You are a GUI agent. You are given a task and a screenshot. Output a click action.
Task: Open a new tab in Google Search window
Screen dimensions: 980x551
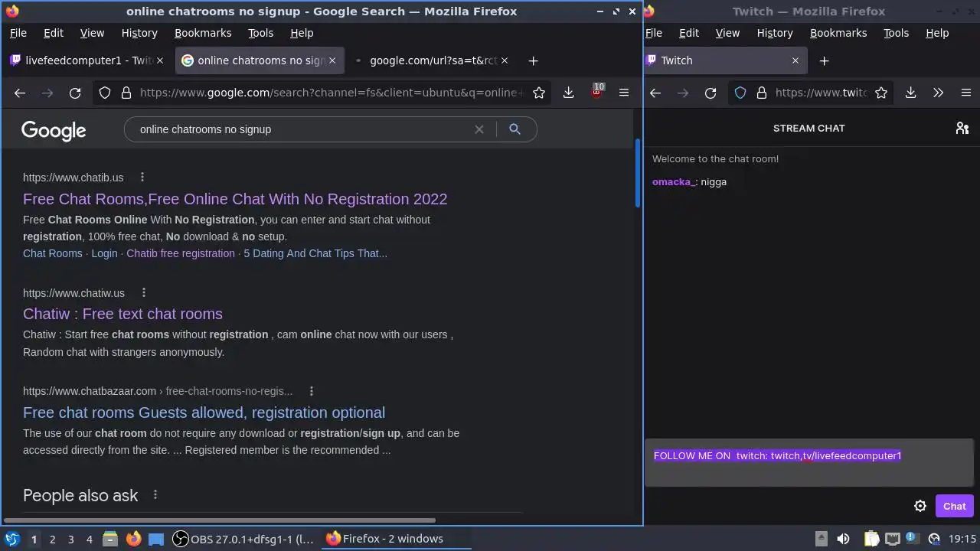coord(534,60)
